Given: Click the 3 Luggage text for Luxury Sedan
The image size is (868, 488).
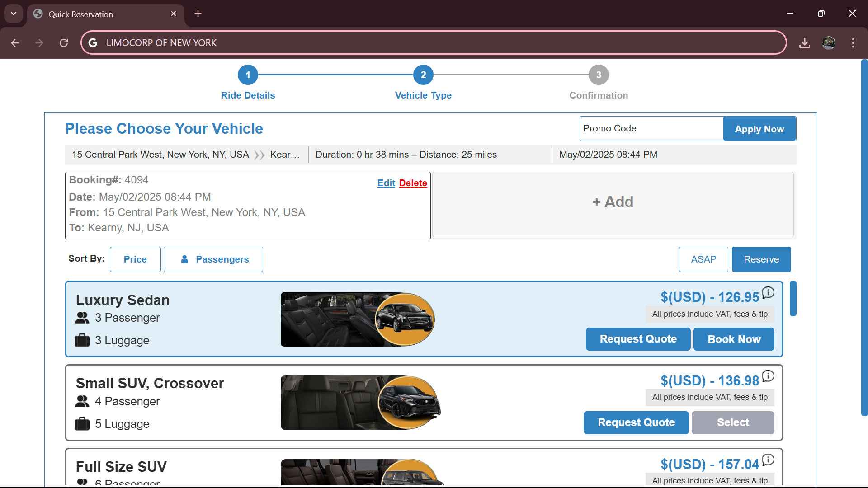Looking at the screenshot, I should pyautogui.click(x=122, y=340).
